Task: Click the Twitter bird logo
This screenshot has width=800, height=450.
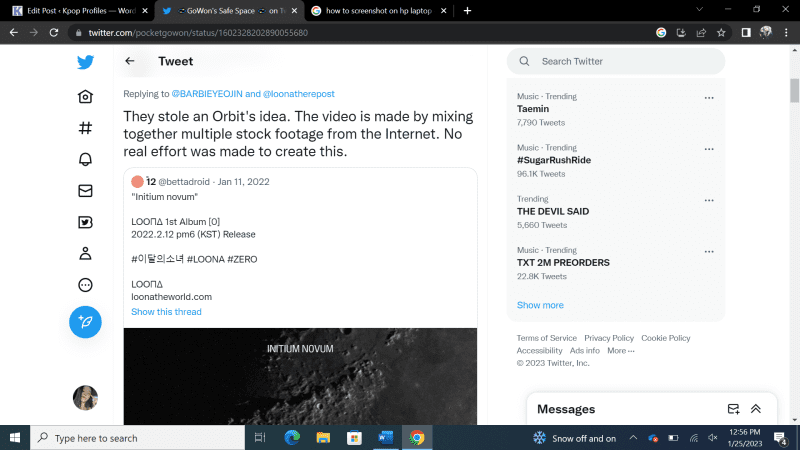Action: click(x=85, y=62)
